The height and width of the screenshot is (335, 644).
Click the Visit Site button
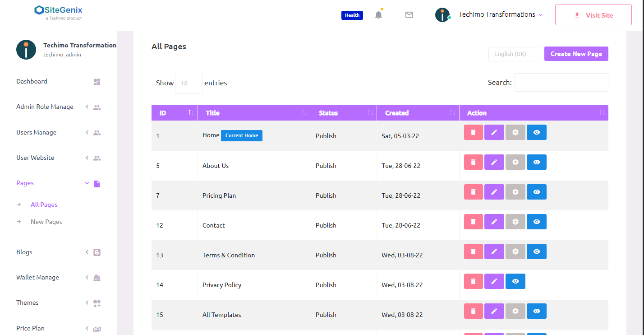point(593,15)
